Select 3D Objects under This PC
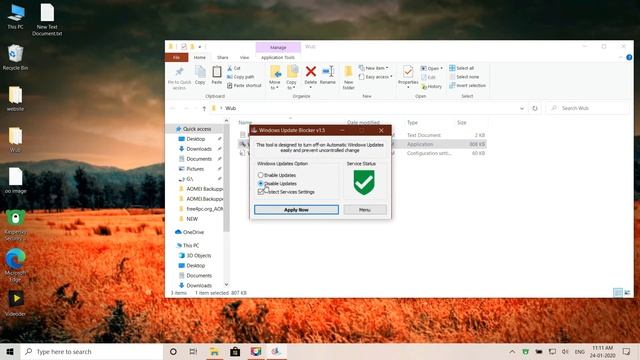This screenshot has height=360, width=640. click(195, 256)
